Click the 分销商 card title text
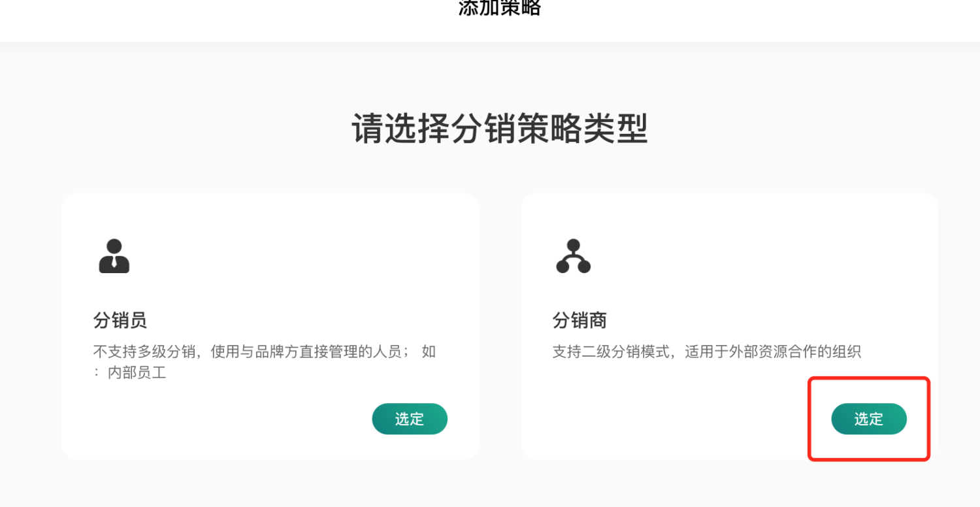 point(580,320)
